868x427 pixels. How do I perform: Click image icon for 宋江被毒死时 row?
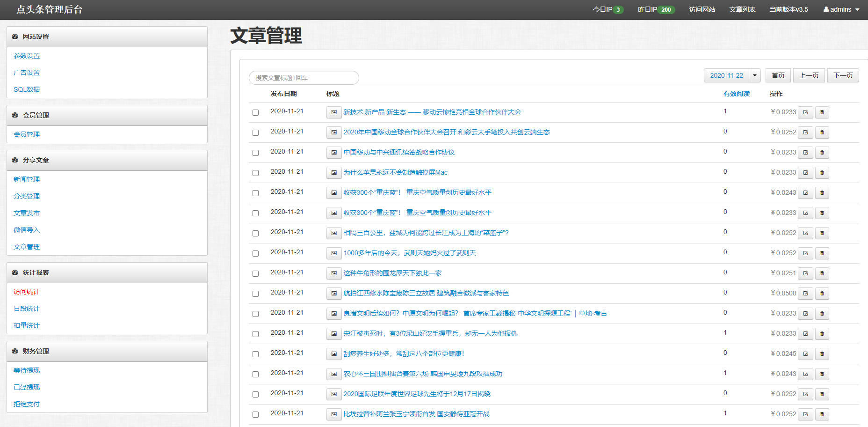click(x=334, y=334)
